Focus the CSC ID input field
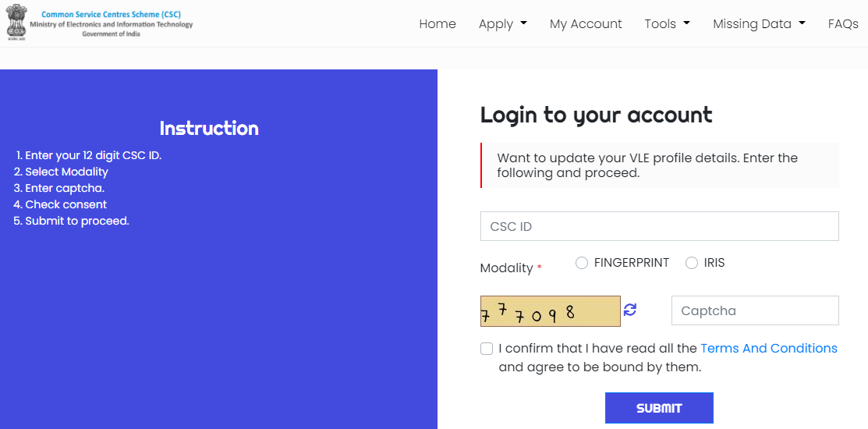Image resolution: width=868 pixels, height=429 pixels. (659, 226)
